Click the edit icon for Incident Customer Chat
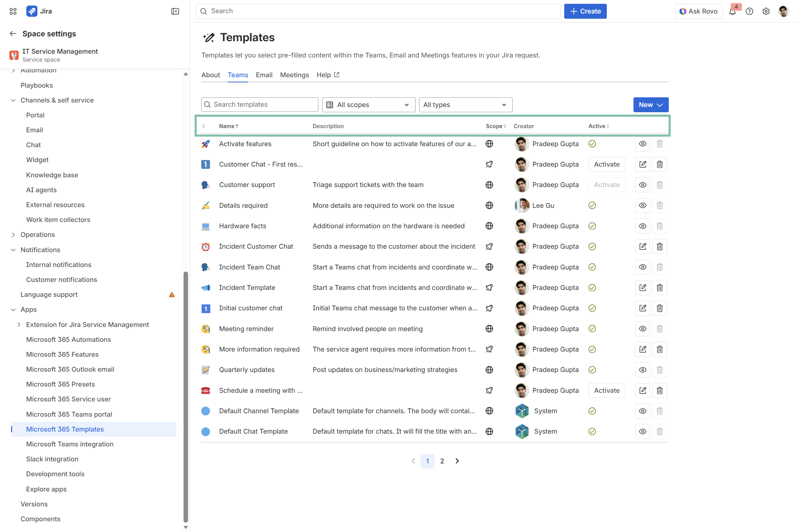This screenshot has width=798, height=532. 642,247
